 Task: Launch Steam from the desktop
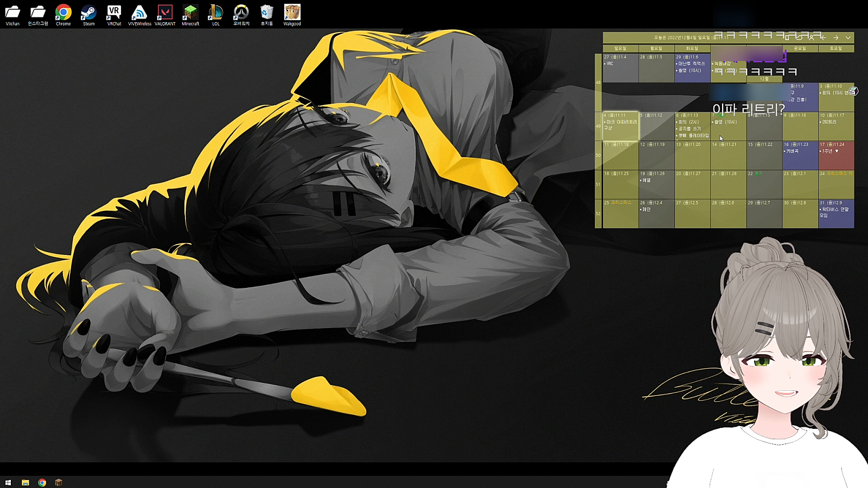pos(88,15)
